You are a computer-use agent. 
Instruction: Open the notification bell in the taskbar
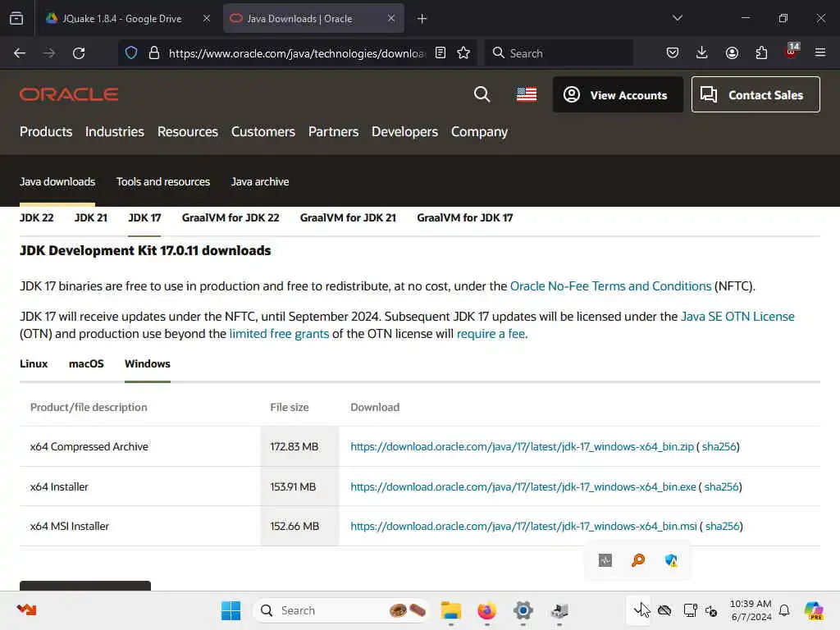point(784,610)
